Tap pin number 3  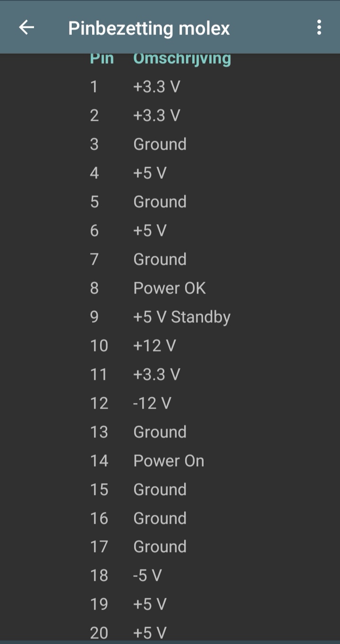(x=94, y=144)
